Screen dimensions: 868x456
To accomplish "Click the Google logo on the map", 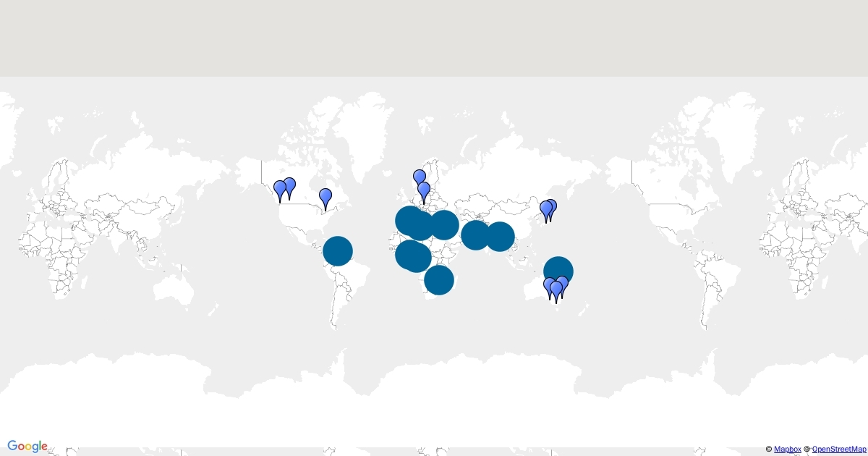I will click(x=27, y=447).
